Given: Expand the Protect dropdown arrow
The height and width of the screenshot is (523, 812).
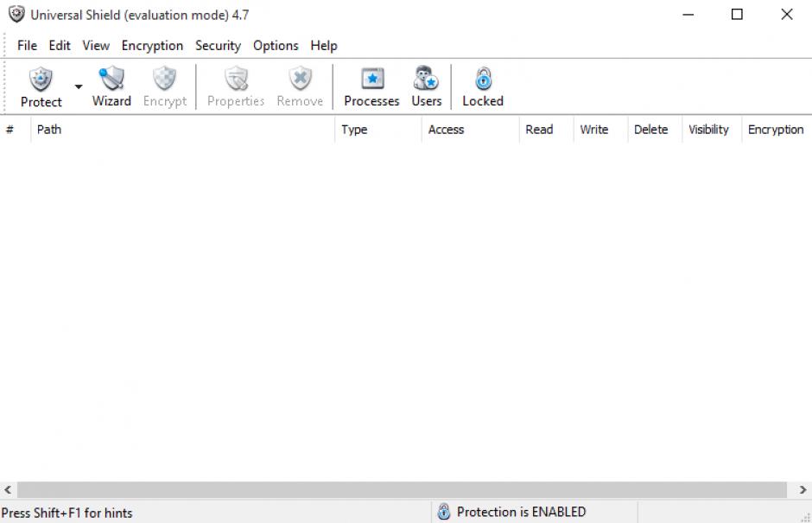Looking at the screenshot, I should pyautogui.click(x=79, y=86).
